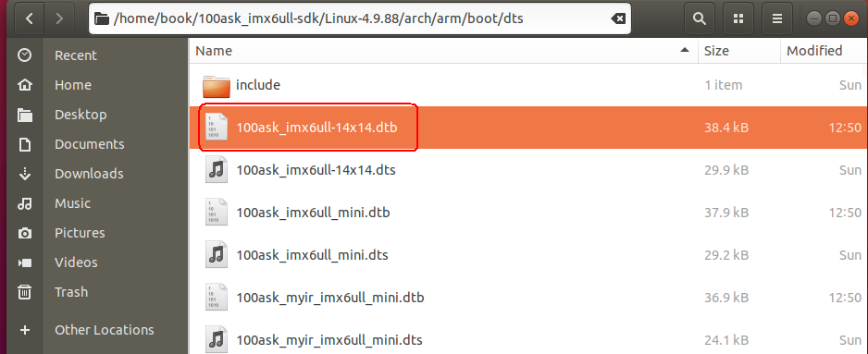Open the hamburger view options menu
The width and height of the screenshot is (868, 354).
click(x=777, y=18)
